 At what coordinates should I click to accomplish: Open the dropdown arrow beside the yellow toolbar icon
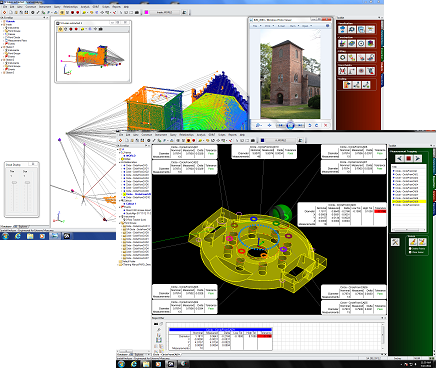click(x=87, y=12)
